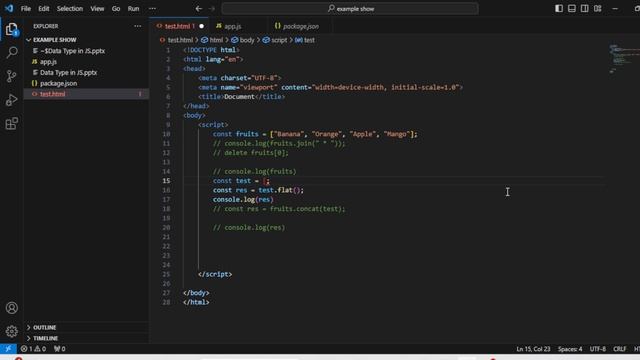The width and height of the screenshot is (640, 360).
Task: Click line number 15 in the gutter
Action: click(167, 181)
